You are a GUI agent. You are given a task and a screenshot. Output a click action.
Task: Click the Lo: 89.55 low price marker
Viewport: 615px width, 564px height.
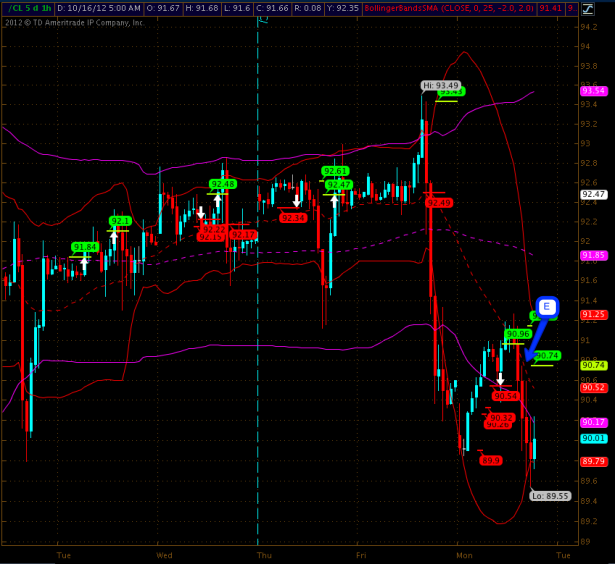(x=550, y=495)
